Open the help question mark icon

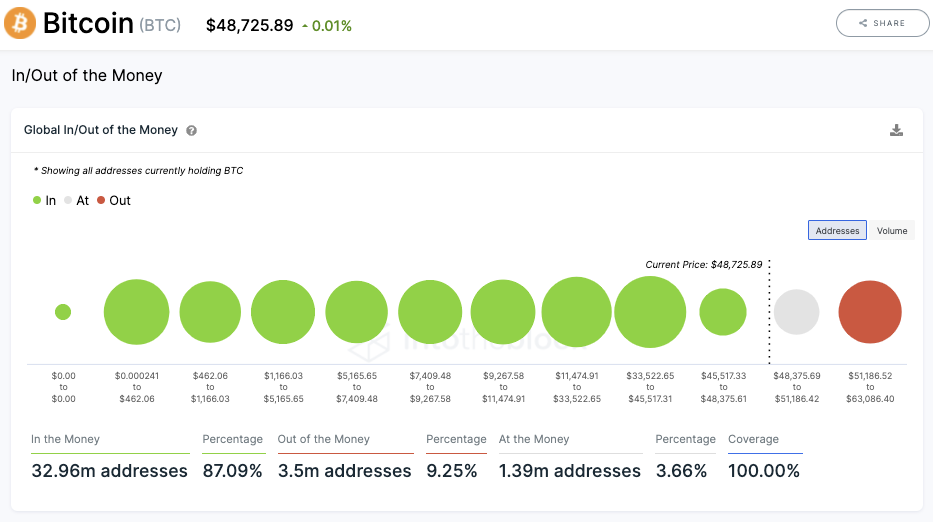tap(191, 130)
